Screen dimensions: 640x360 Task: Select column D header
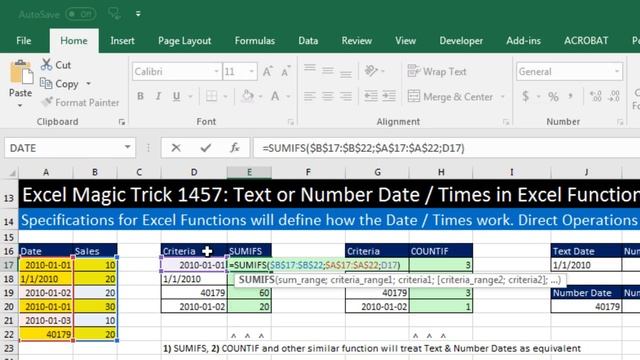tap(194, 172)
